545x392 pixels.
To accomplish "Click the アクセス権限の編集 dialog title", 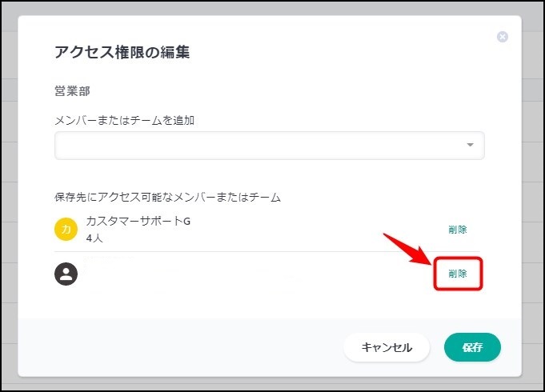I will [x=122, y=53].
